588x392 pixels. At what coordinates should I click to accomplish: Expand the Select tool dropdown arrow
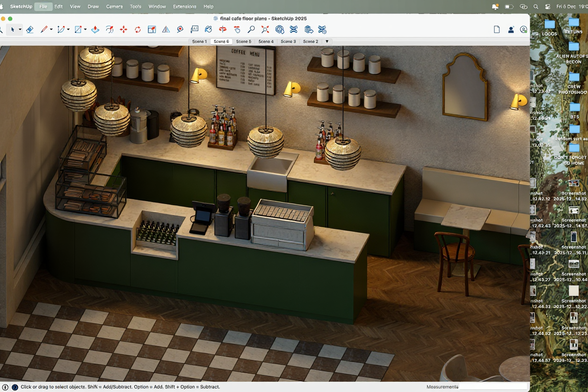coord(20,30)
